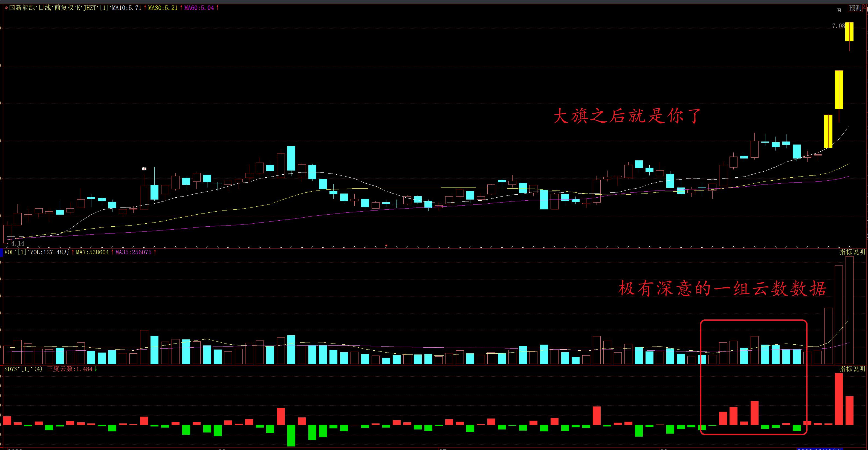The width and height of the screenshot is (868, 450).
Task: Click the small plus box beside 预测
Action: click(x=839, y=10)
